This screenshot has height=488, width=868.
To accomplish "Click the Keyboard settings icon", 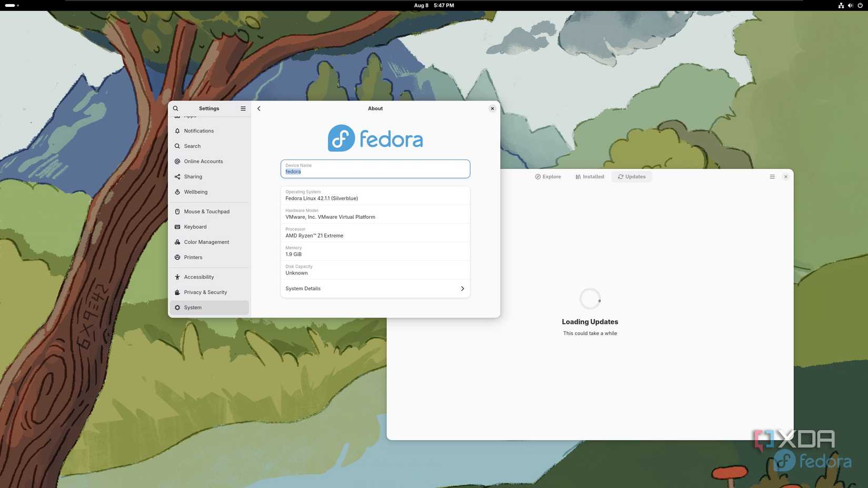I will 177,226.
